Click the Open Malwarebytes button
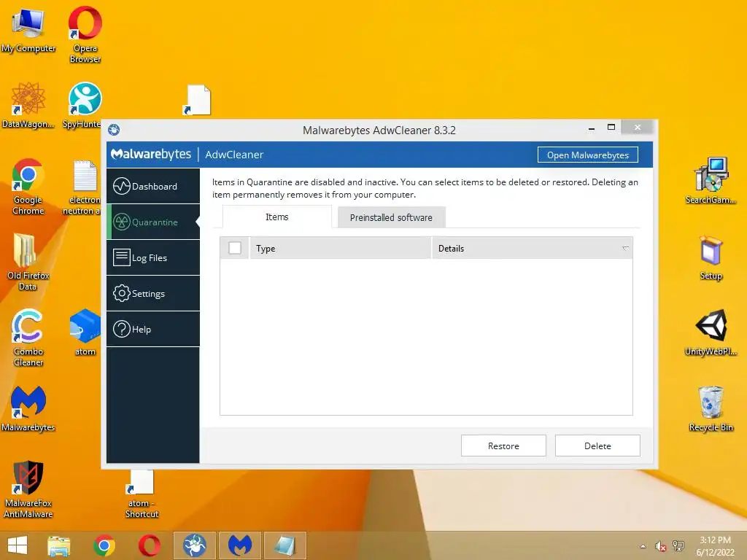Screen dimensions: 747x560 pos(587,155)
